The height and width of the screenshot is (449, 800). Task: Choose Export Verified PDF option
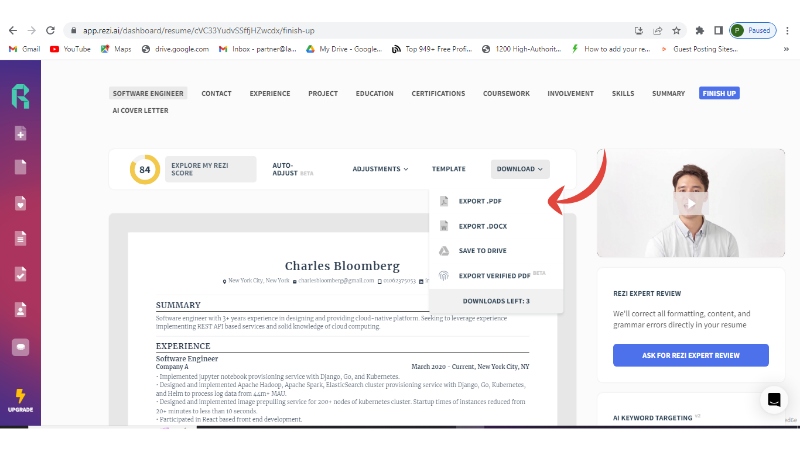pyautogui.click(x=494, y=275)
